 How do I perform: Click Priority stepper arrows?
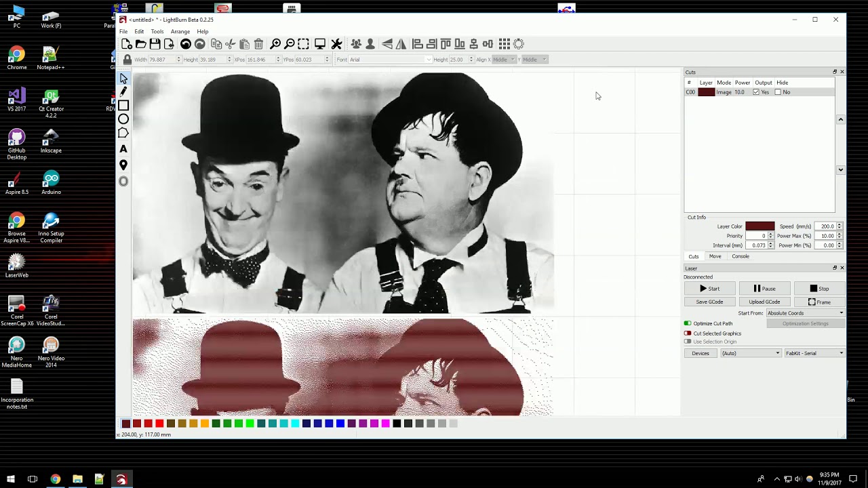click(x=770, y=236)
